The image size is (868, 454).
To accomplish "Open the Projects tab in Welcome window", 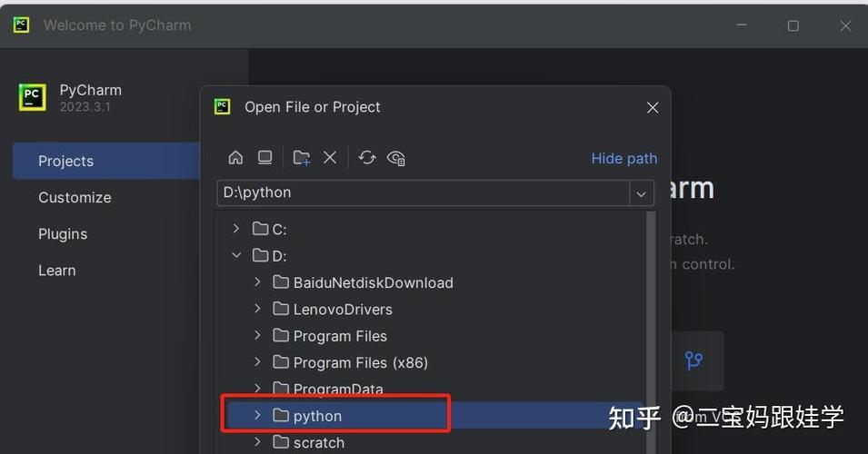I will point(106,161).
